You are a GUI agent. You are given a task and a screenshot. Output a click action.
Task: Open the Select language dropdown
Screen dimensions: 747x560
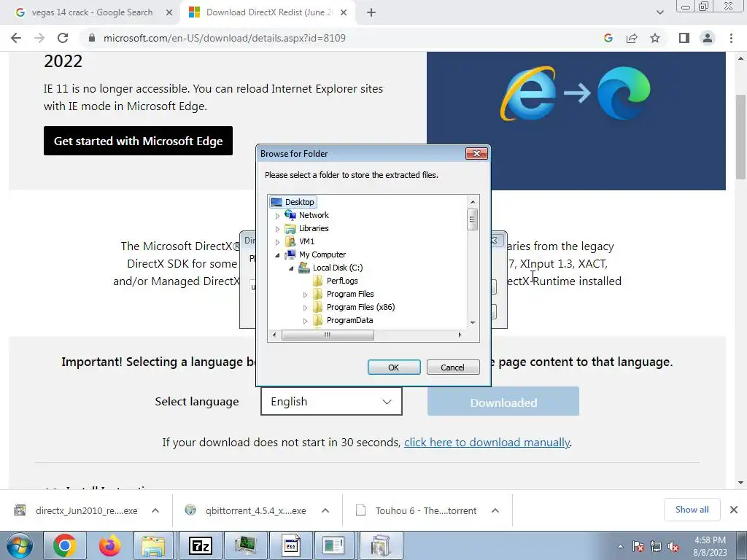tap(331, 402)
